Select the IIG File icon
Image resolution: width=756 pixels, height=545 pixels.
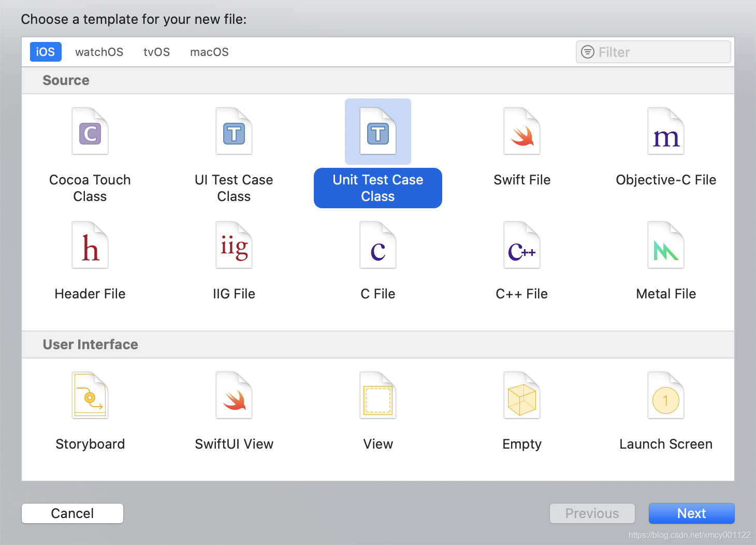coord(234,245)
